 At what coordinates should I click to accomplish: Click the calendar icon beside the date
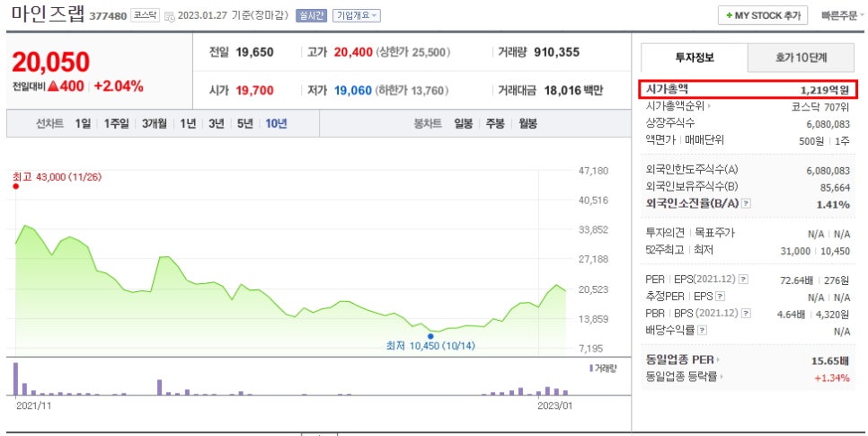click(170, 16)
